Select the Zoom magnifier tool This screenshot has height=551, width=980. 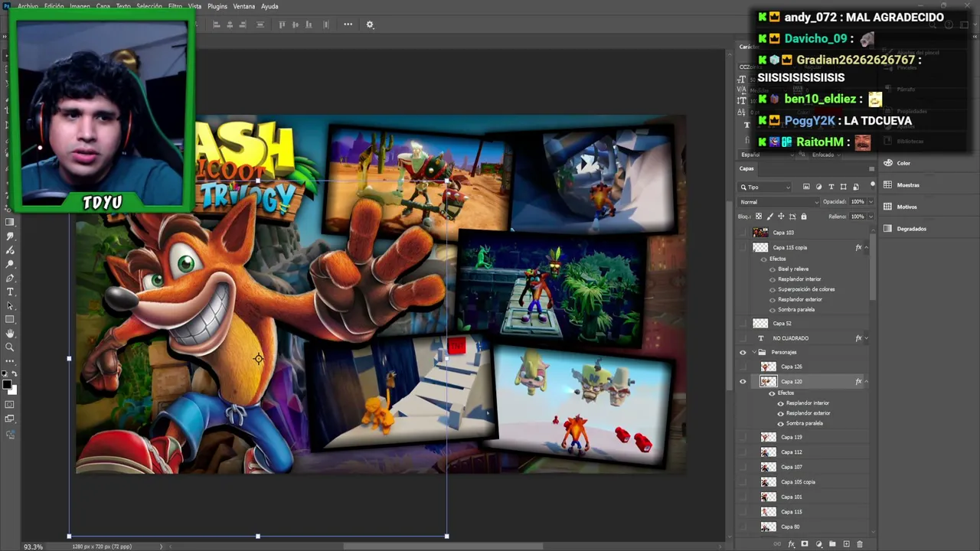[10, 347]
